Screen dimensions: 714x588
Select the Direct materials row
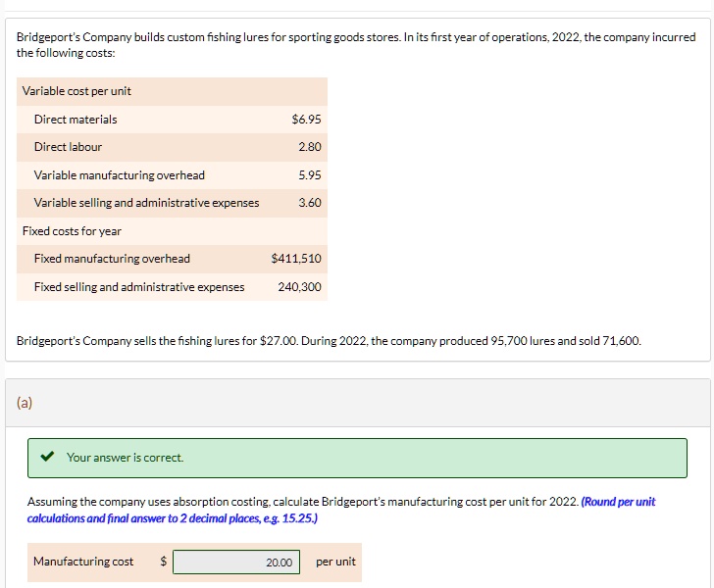[x=173, y=120]
